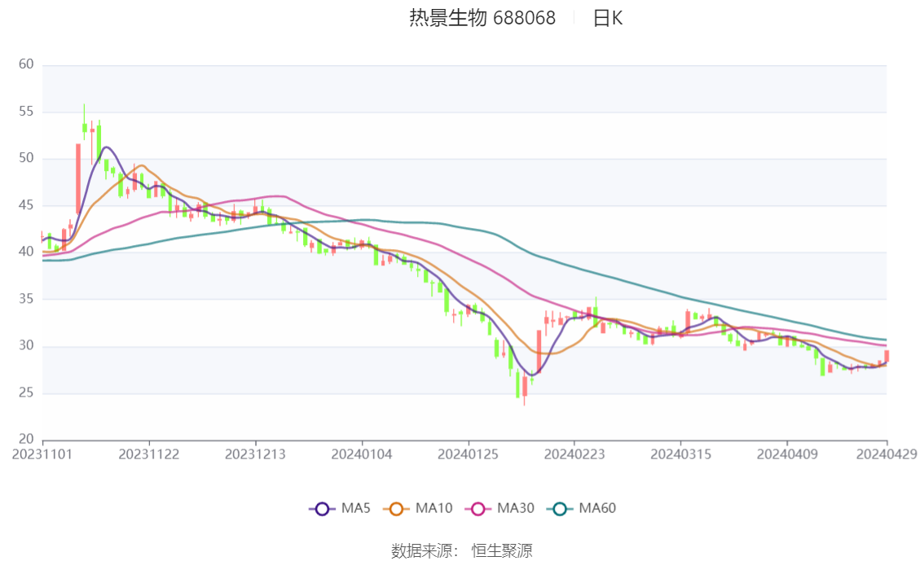Click the x-axis date 20231213

tap(255, 454)
